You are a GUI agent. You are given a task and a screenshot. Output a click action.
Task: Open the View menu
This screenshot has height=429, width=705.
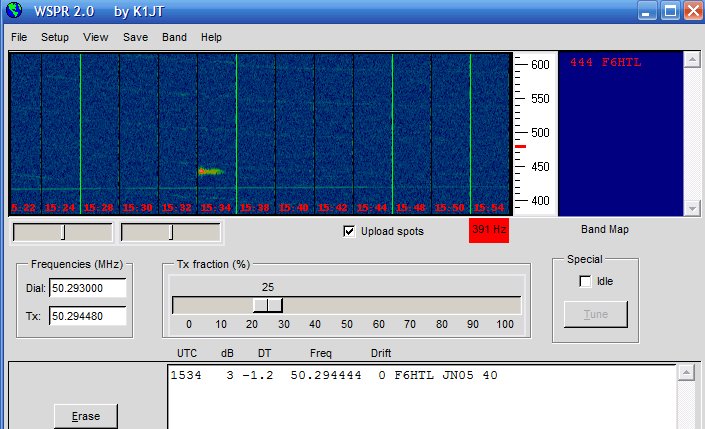click(95, 37)
